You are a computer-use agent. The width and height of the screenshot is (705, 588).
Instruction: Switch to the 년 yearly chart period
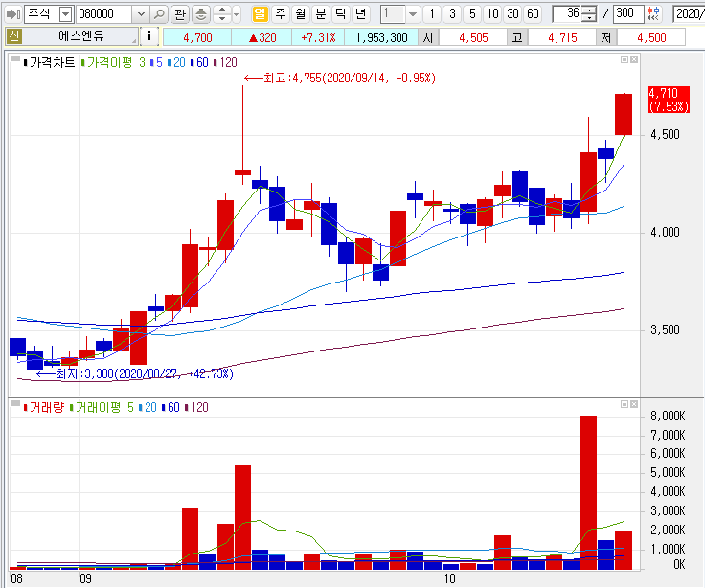[360, 14]
